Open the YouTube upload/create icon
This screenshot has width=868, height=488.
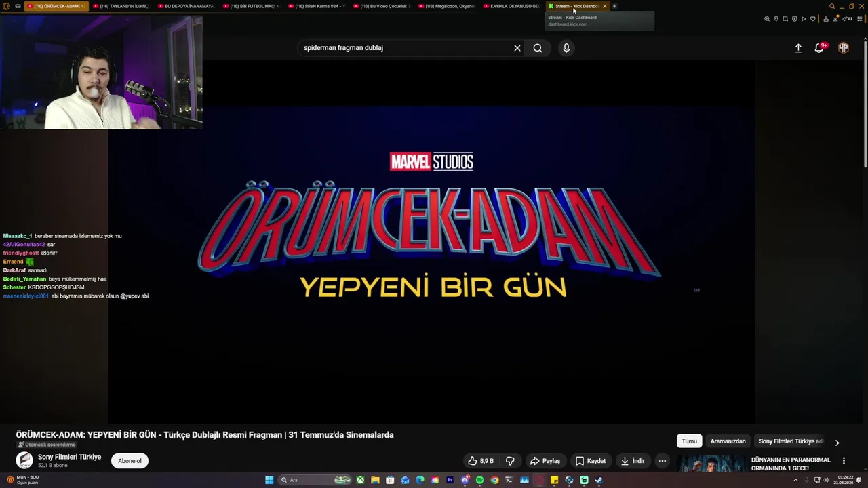tap(798, 48)
